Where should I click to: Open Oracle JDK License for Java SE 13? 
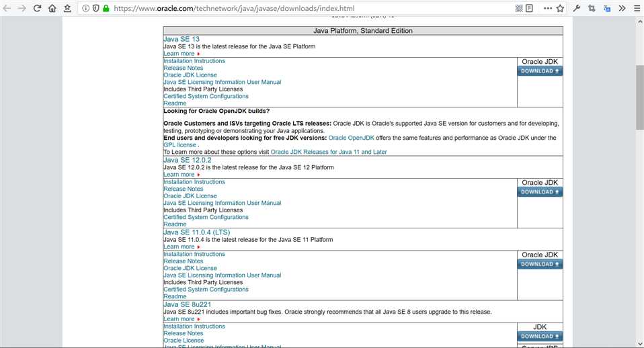click(190, 75)
